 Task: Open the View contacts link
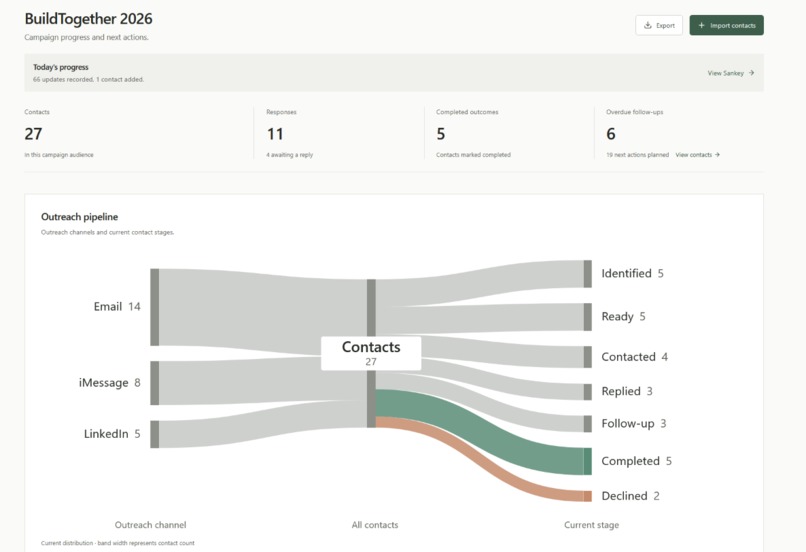point(698,155)
